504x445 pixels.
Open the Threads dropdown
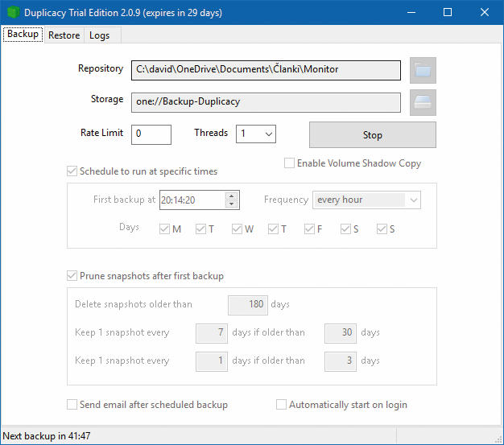[x=256, y=134]
